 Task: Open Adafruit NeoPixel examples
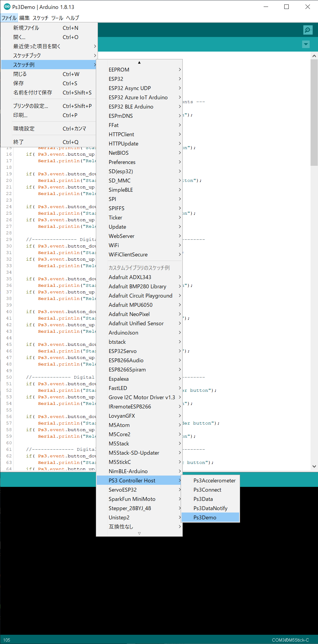pyautogui.click(x=139, y=314)
